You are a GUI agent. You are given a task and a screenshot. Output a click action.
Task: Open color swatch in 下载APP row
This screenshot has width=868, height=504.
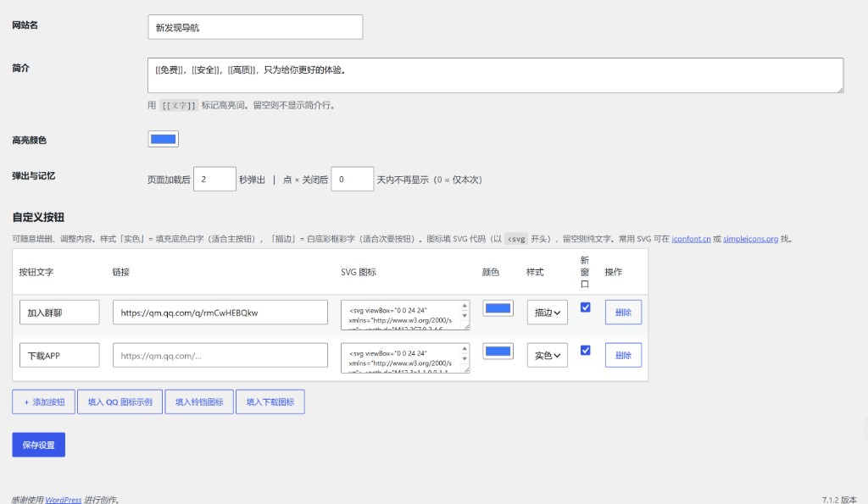click(498, 352)
